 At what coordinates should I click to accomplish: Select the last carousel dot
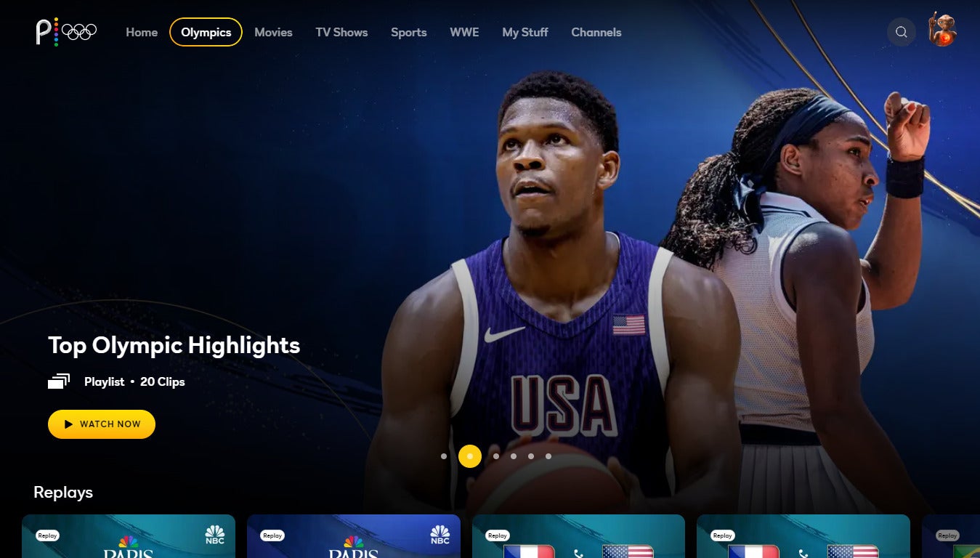coord(548,456)
